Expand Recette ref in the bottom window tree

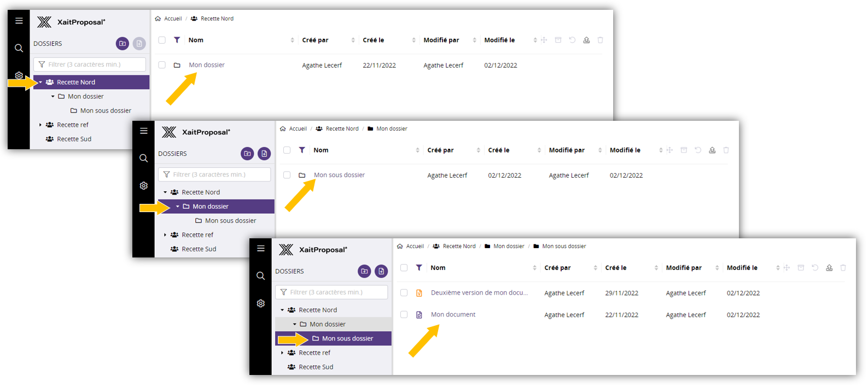click(x=282, y=353)
